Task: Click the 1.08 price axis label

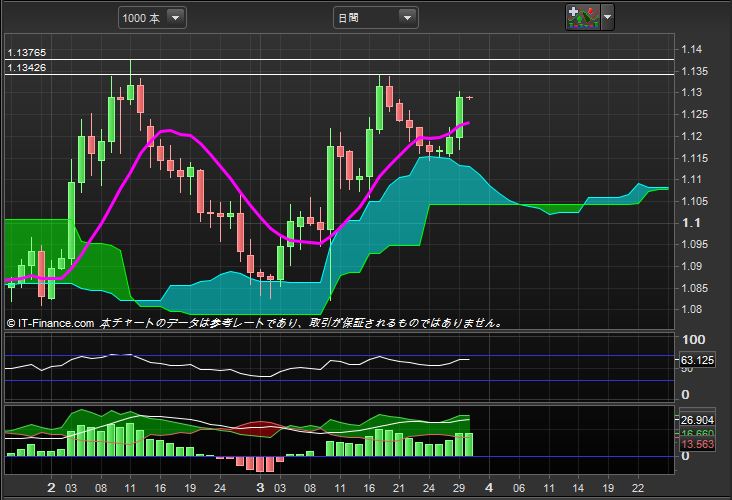Action: pyautogui.click(x=691, y=309)
